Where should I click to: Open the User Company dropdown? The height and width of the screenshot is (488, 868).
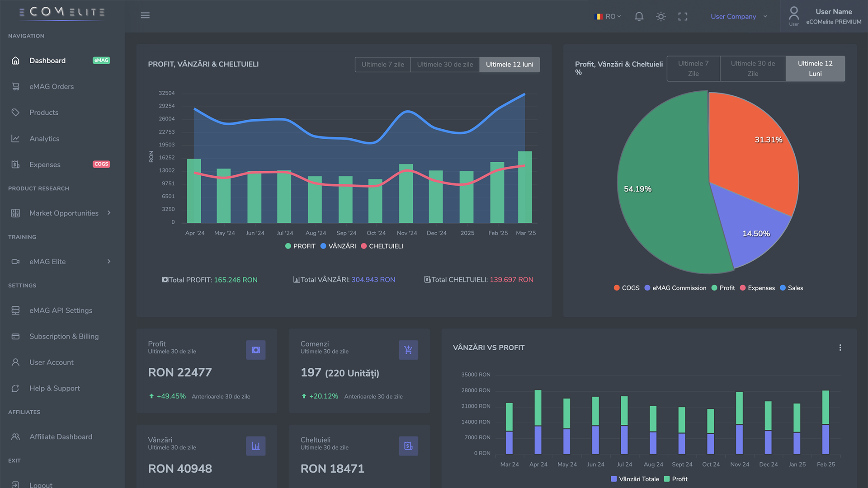[x=739, y=17]
